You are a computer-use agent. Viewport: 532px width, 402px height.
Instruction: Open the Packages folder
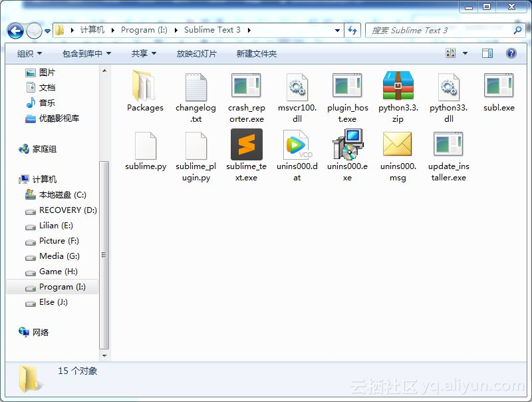145,88
